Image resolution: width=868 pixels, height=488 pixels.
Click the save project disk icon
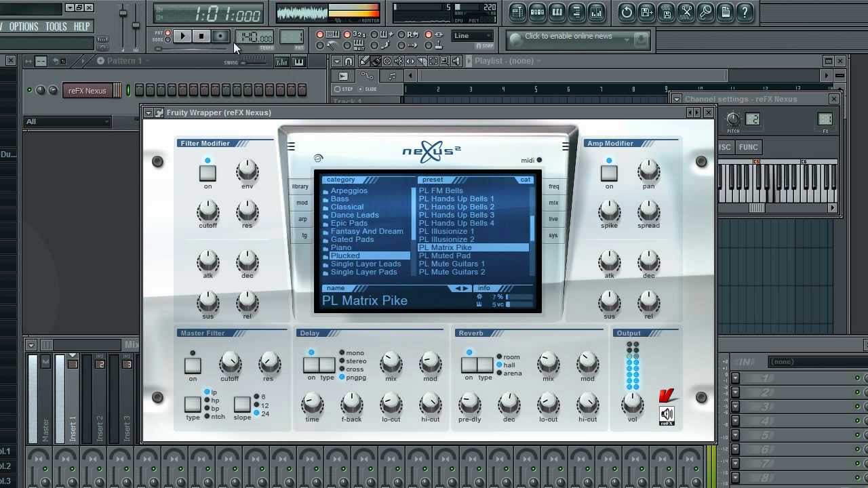point(666,12)
